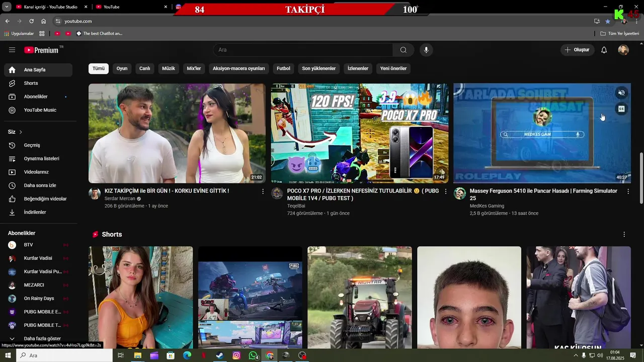Open Oynatma listeleri page

pos(38,158)
